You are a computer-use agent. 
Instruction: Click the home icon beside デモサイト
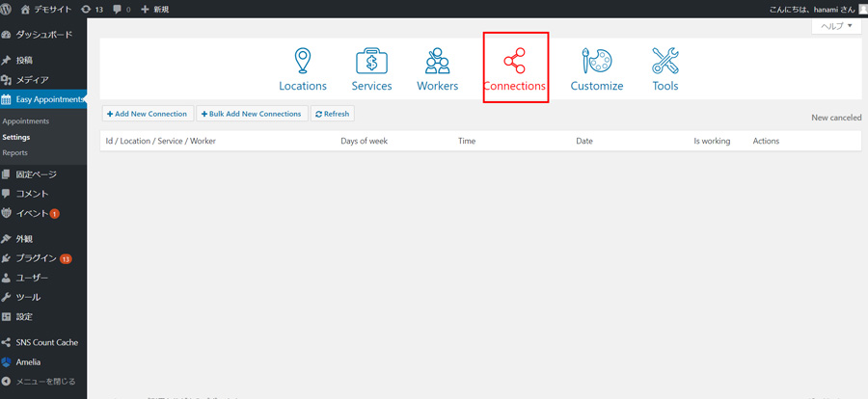tap(24, 9)
